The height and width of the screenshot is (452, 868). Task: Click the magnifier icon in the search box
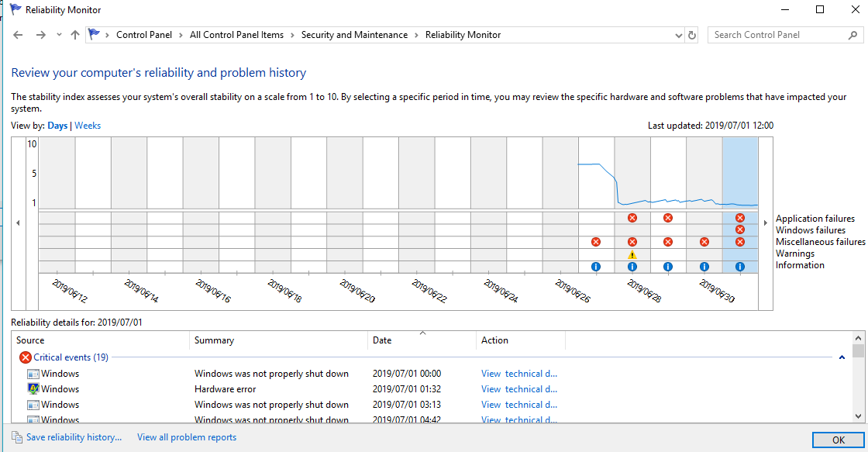[852, 35]
